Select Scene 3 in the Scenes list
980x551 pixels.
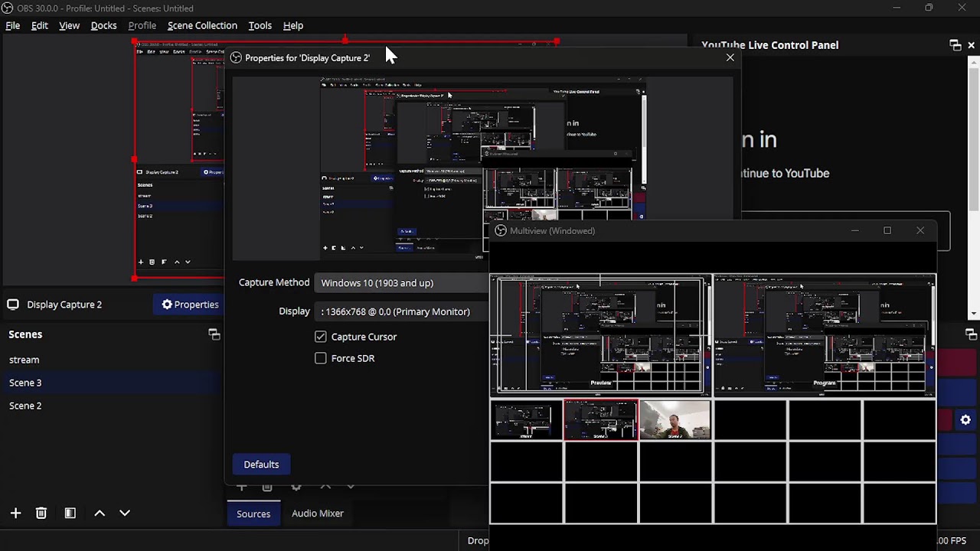(112, 383)
